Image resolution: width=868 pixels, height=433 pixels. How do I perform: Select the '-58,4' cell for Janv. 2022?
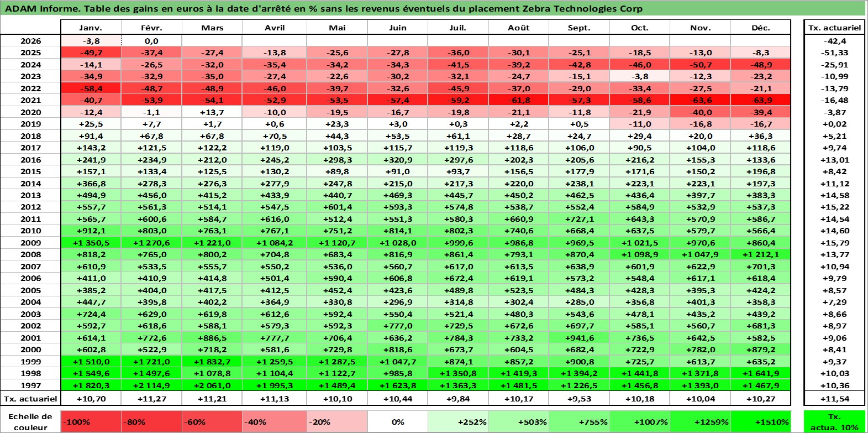[x=91, y=88]
